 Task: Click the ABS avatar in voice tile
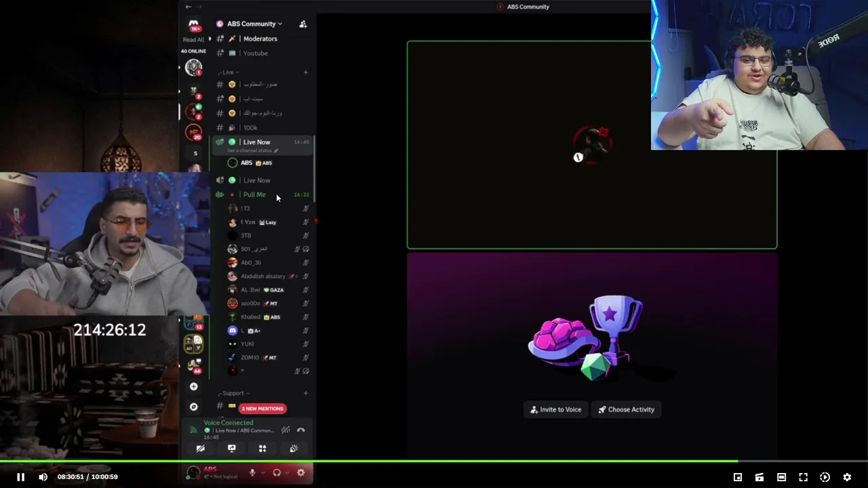point(592,144)
